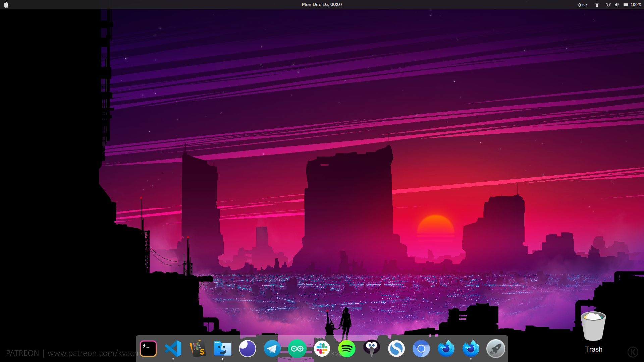Click the rocket launcher dock icon

point(496,349)
